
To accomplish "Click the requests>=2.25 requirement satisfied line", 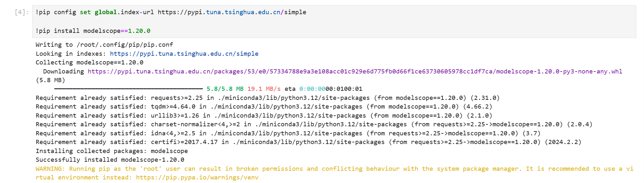I will (267, 98).
